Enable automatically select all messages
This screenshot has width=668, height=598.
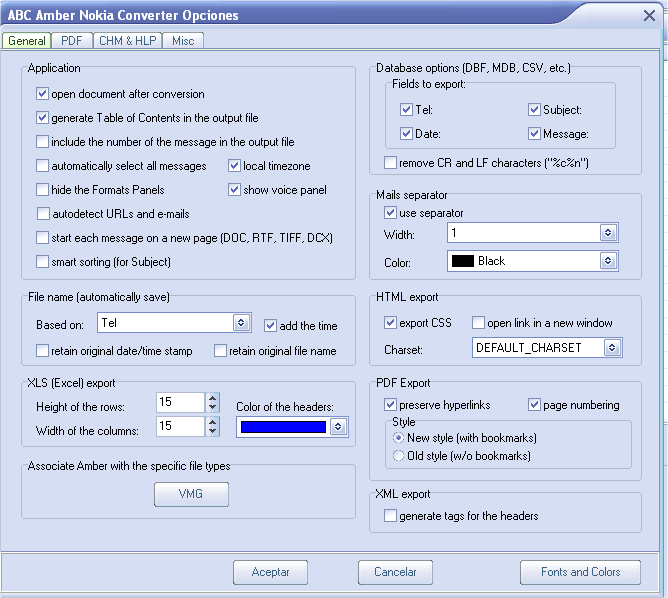[x=42, y=166]
